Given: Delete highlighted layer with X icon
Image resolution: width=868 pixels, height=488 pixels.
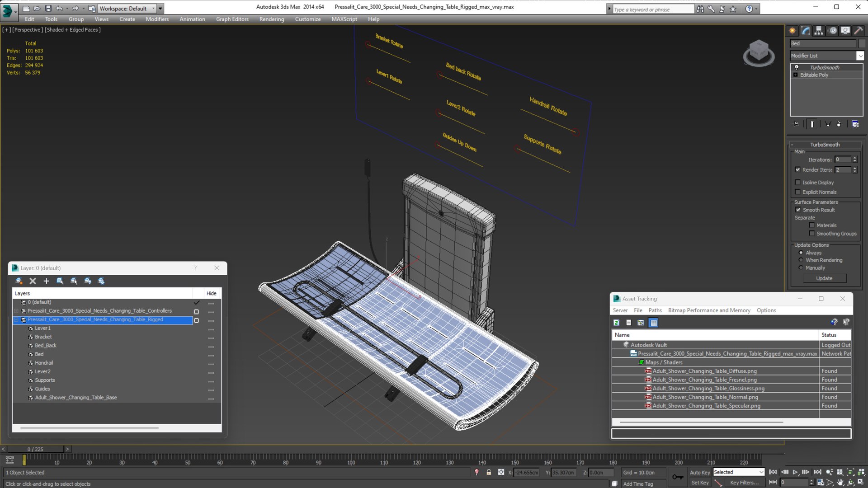Looking at the screenshot, I should 33,281.
